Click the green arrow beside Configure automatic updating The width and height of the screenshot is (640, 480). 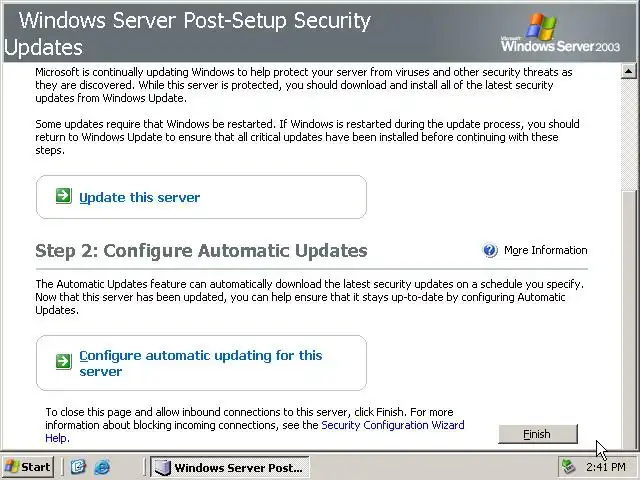tap(64, 360)
